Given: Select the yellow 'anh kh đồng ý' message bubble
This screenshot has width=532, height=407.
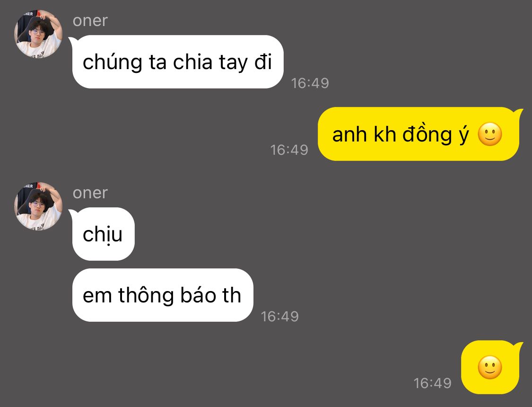Looking at the screenshot, I should (420, 134).
